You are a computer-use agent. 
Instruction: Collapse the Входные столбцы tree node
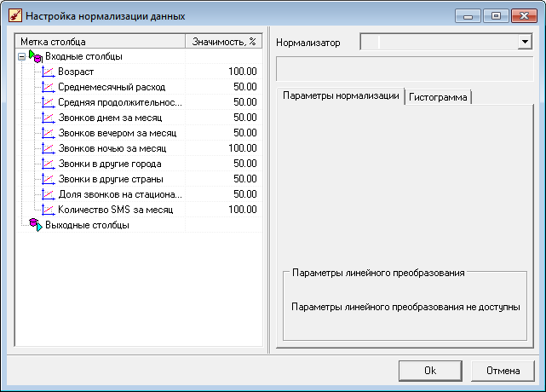(x=21, y=56)
